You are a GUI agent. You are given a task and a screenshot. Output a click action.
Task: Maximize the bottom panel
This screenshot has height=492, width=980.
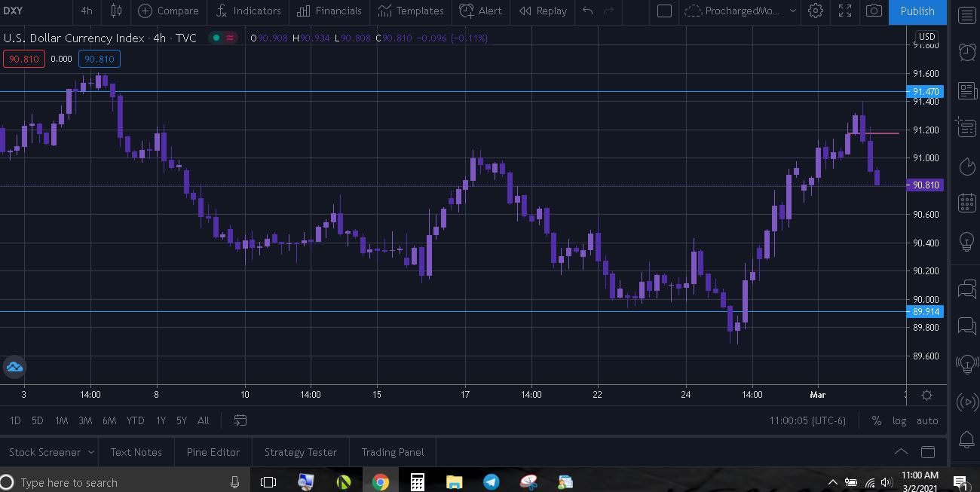(x=928, y=452)
